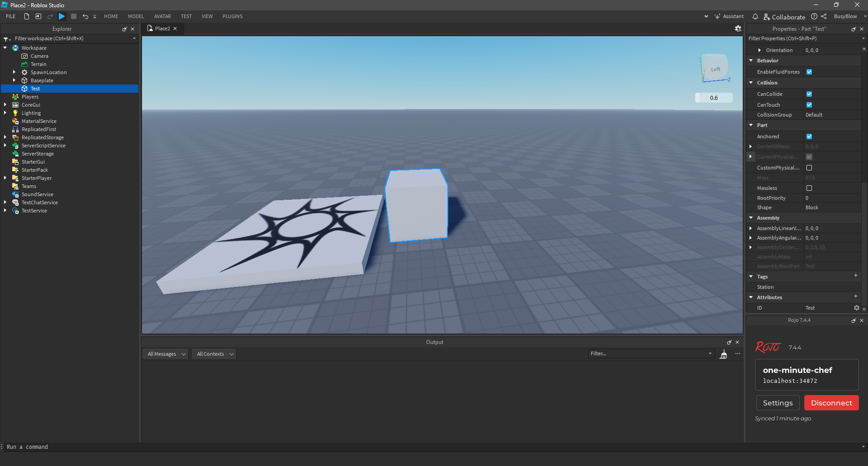This screenshot has width=868, height=466.
Task: Open the ID attribute gear menu
Action: click(x=856, y=308)
